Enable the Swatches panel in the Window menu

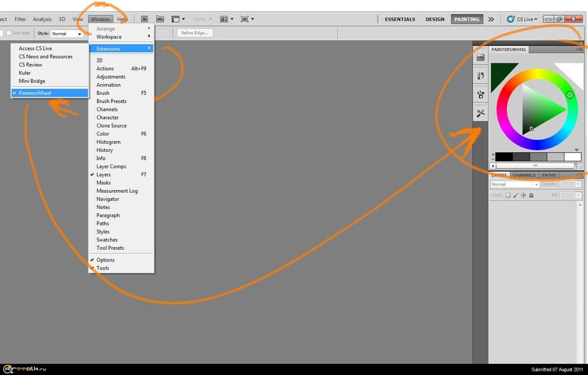coord(122,240)
